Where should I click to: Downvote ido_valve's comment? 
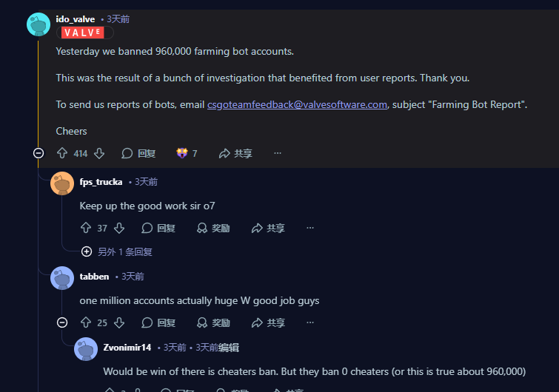point(99,153)
